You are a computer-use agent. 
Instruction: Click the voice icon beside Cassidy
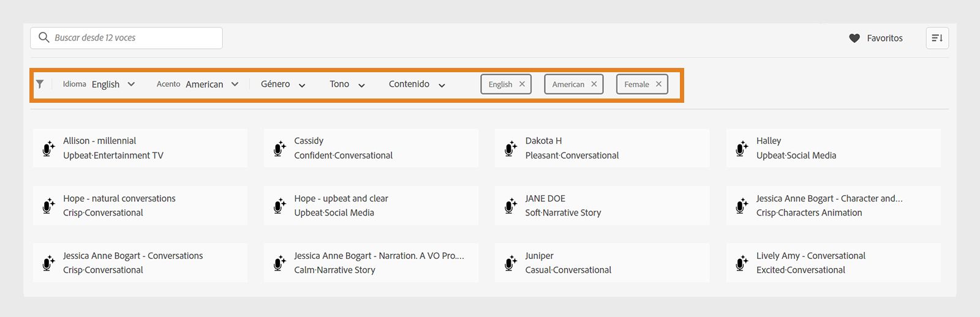(280, 148)
